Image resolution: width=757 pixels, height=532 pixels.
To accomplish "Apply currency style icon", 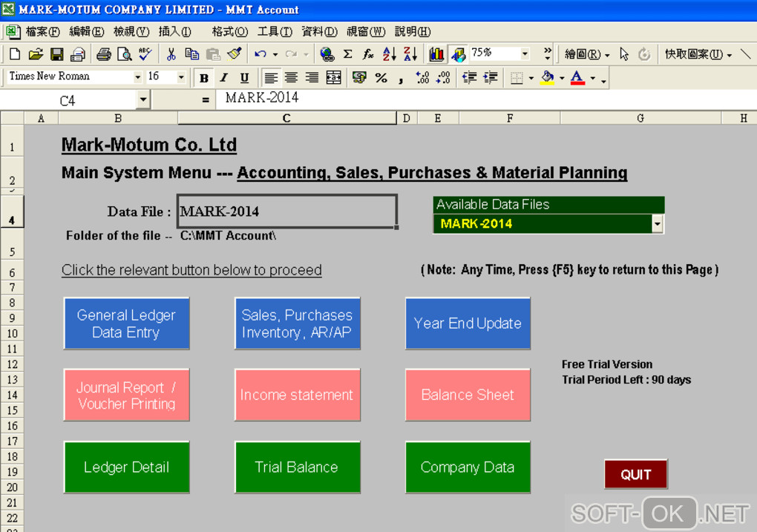I will point(359,77).
